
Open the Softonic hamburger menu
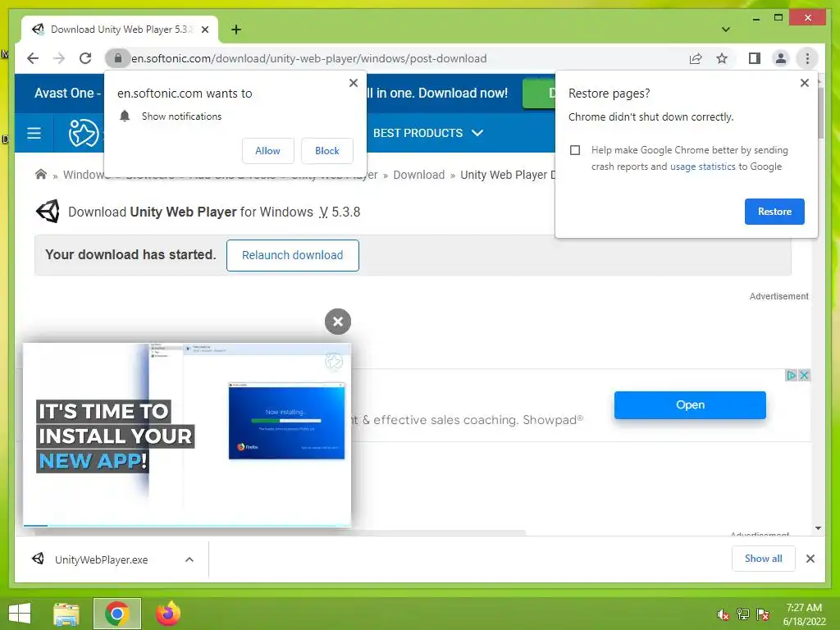pyautogui.click(x=34, y=133)
